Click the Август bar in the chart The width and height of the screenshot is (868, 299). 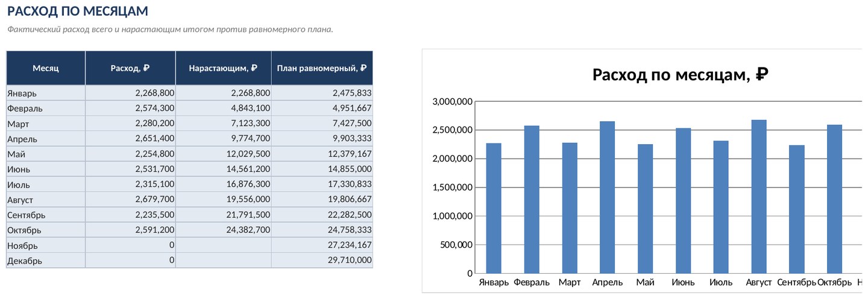[759, 197]
